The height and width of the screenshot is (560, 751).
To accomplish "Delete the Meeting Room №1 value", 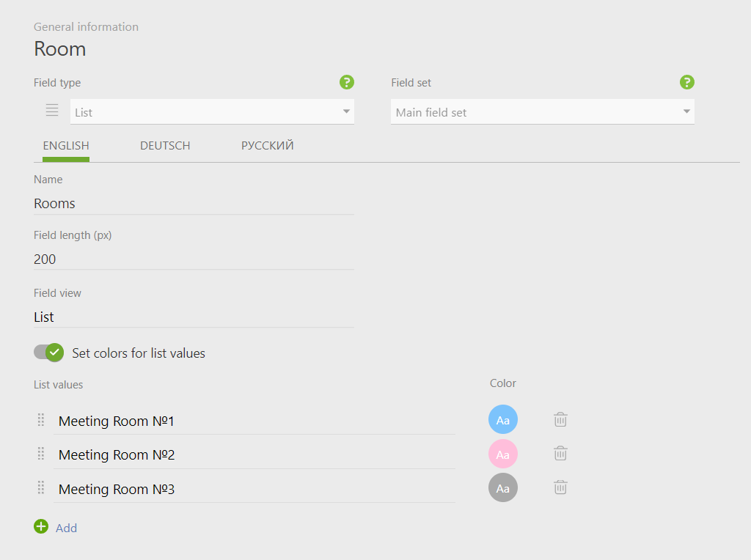I will click(560, 419).
